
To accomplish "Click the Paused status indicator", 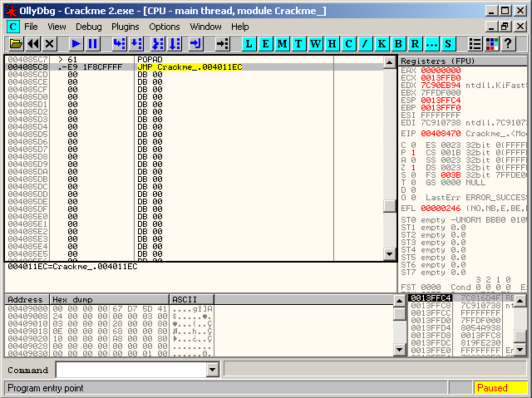I will coord(500,388).
